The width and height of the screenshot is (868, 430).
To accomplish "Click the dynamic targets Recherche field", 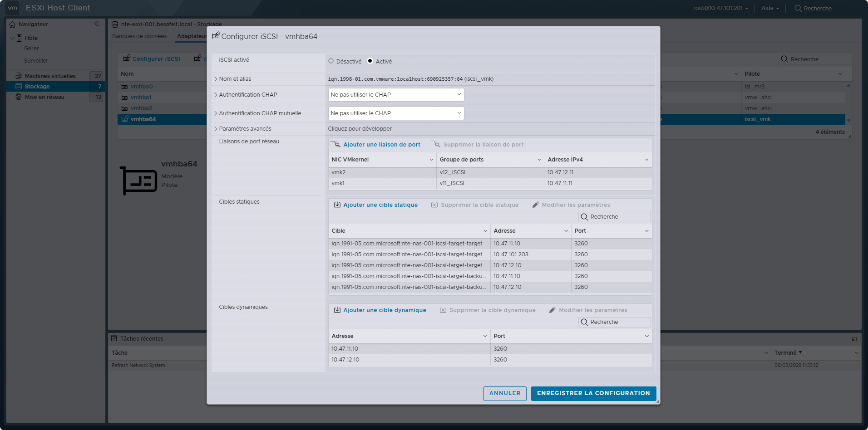I will (615, 322).
